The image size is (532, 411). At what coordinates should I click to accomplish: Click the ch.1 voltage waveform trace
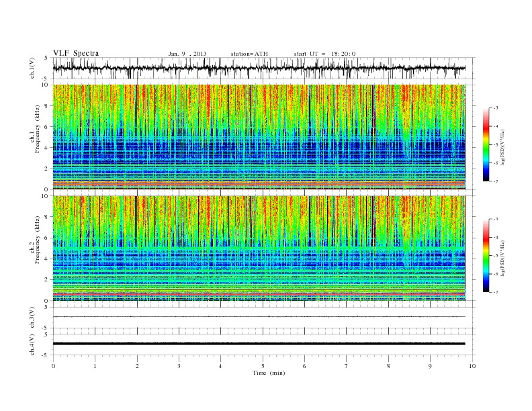[259, 68]
